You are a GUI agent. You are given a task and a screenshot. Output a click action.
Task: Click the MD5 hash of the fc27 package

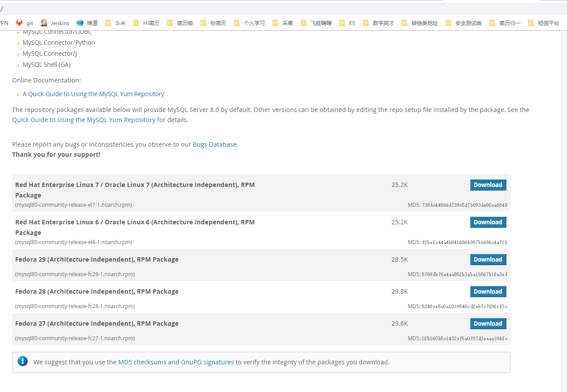tap(465, 338)
